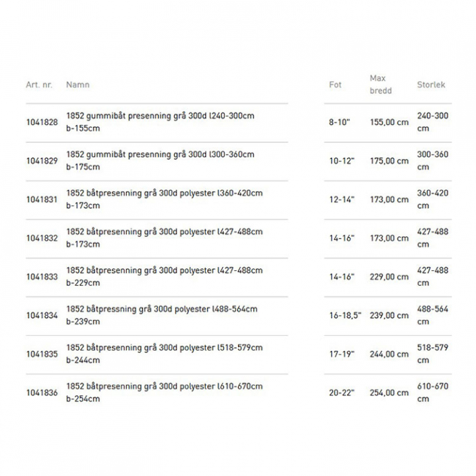The image size is (476, 476).
Task: Select article number 1041828
Action: click(x=42, y=122)
